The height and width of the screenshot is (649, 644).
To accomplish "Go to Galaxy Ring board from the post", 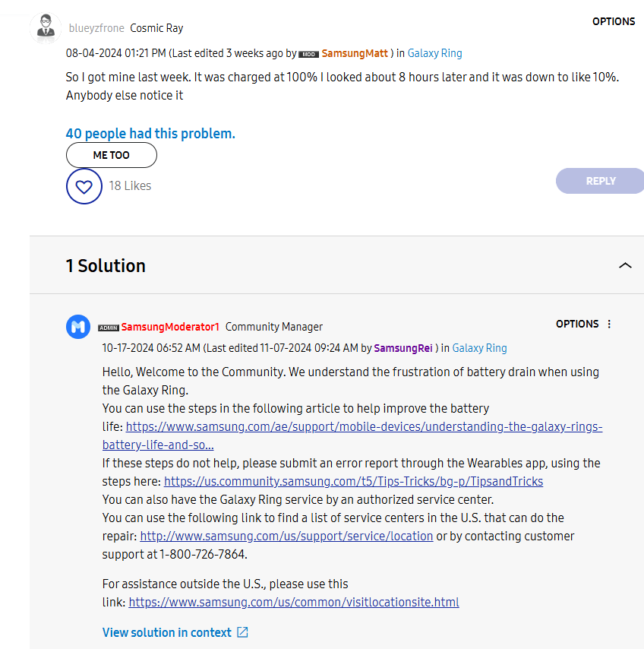I will (434, 53).
